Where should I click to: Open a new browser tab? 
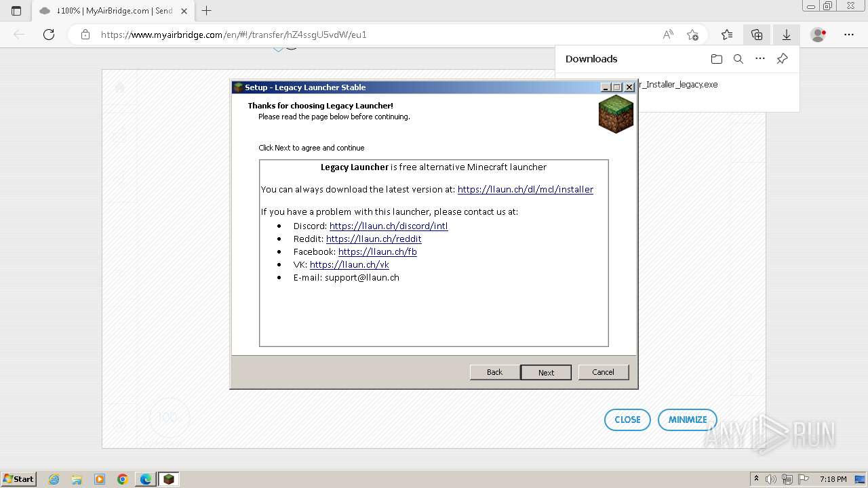coord(207,11)
